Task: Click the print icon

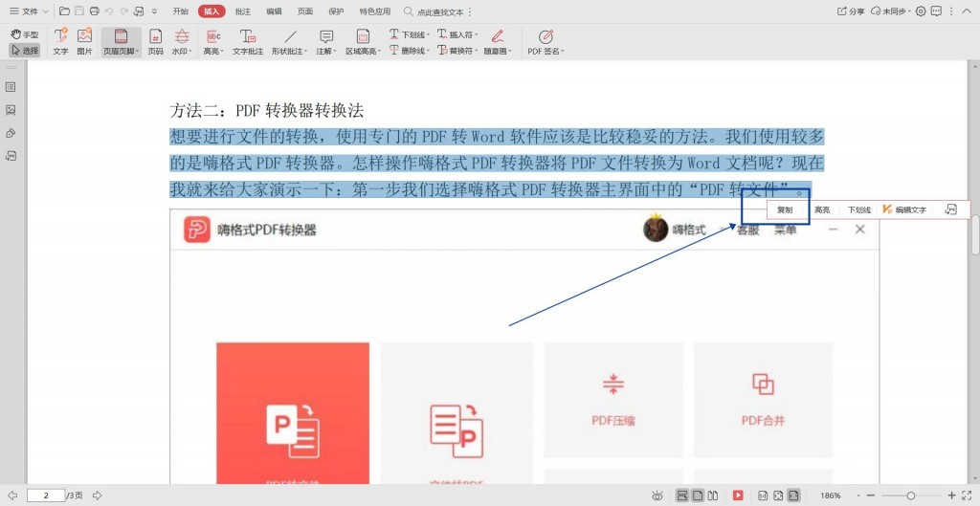Action: pos(95,11)
